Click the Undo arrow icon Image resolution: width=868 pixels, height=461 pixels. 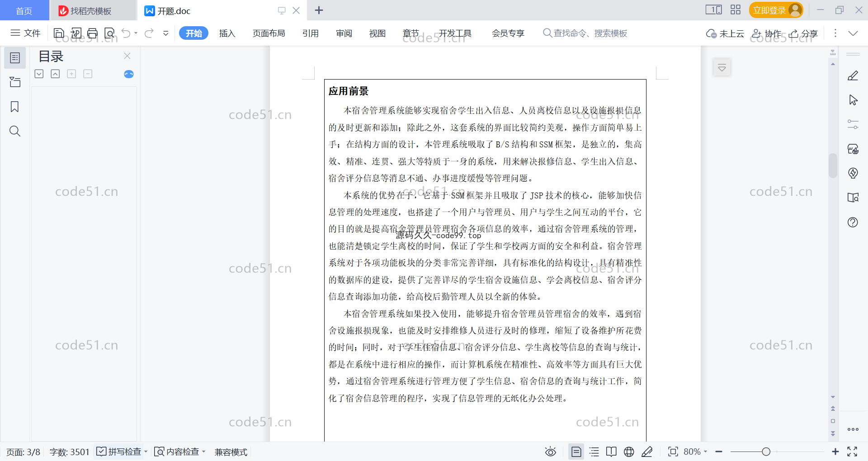coord(126,33)
